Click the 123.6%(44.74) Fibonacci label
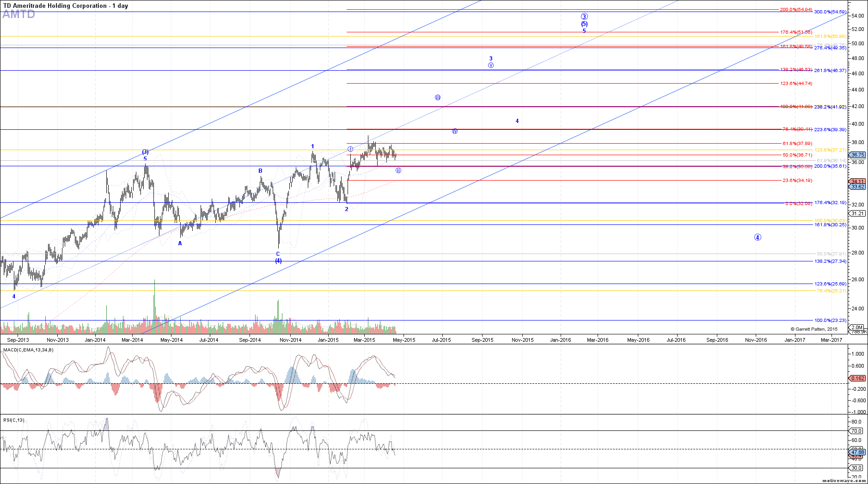 [796, 84]
